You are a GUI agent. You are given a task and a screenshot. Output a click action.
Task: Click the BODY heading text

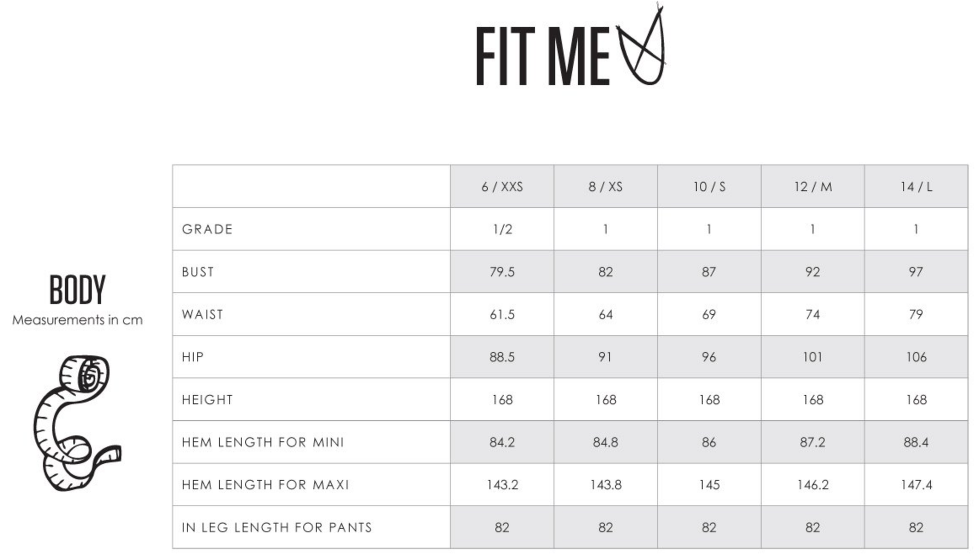tap(77, 290)
